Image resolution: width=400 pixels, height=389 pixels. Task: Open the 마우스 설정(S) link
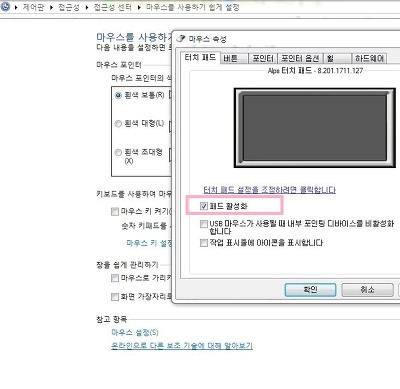pos(135,332)
